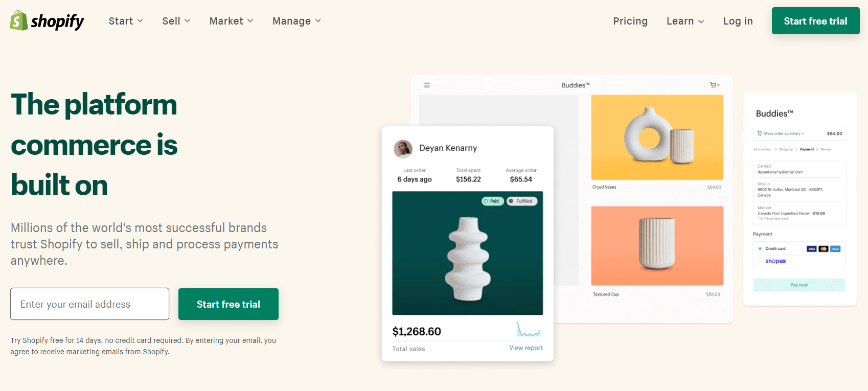The width and height of the screenshot is (868, 391).
Task: Click the Shopify logo
Action: (x=47, y=21)
